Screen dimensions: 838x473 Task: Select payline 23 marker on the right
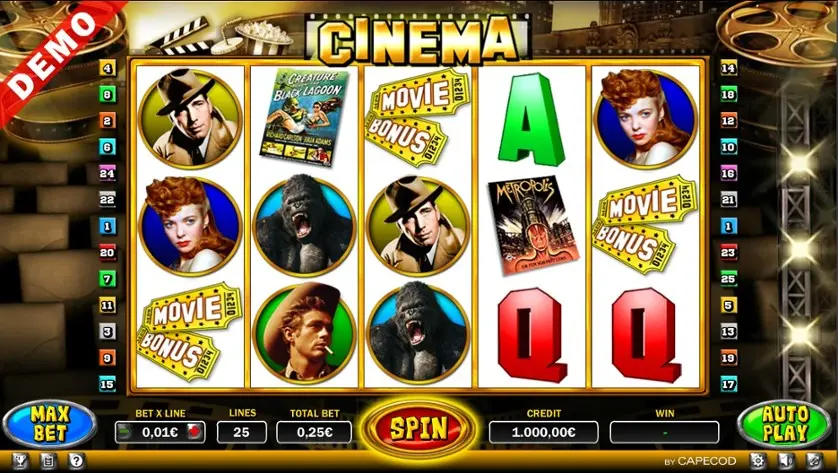click(x=728, y=252)
